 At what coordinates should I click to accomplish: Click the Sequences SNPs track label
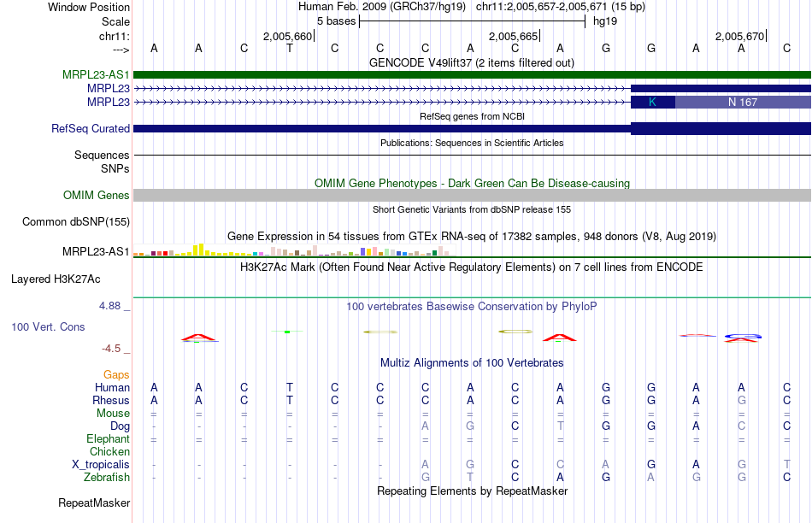pos(102,162)
